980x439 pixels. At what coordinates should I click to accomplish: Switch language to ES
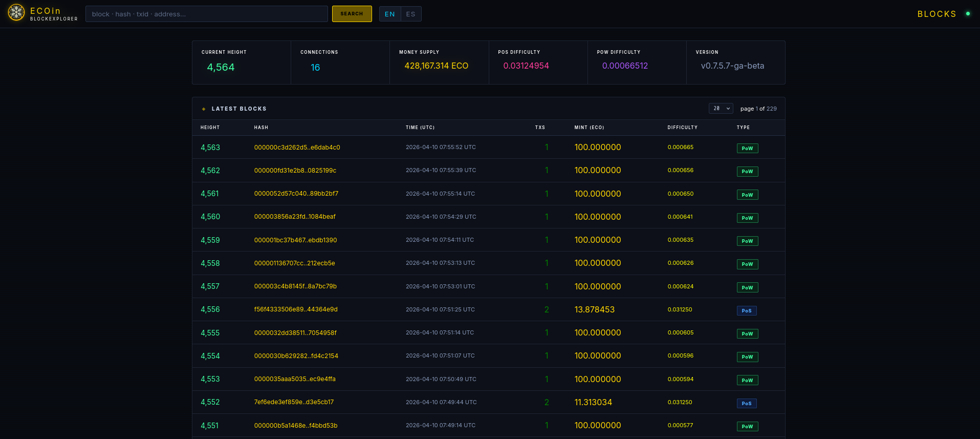tap(411, 14)
